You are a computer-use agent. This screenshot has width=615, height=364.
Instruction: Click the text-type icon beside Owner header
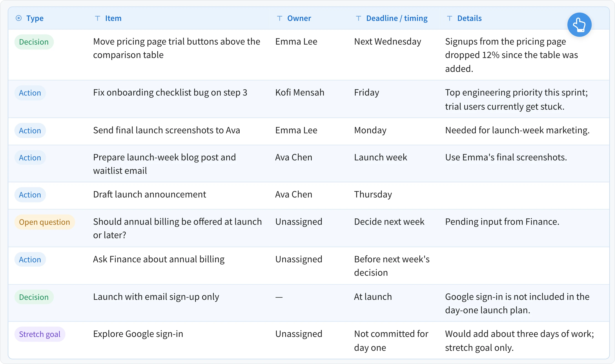tap(279, 18)
